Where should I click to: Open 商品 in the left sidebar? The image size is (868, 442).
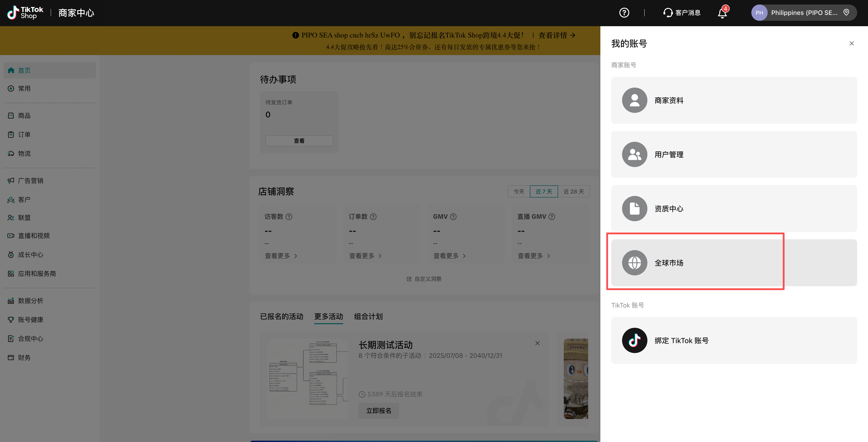point(24,116)
